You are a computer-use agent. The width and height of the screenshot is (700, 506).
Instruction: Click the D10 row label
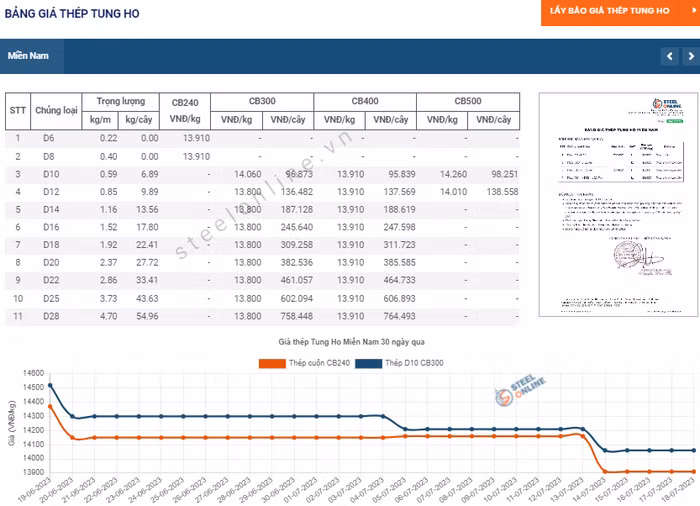pyautogui.click(x=51, y=174)
